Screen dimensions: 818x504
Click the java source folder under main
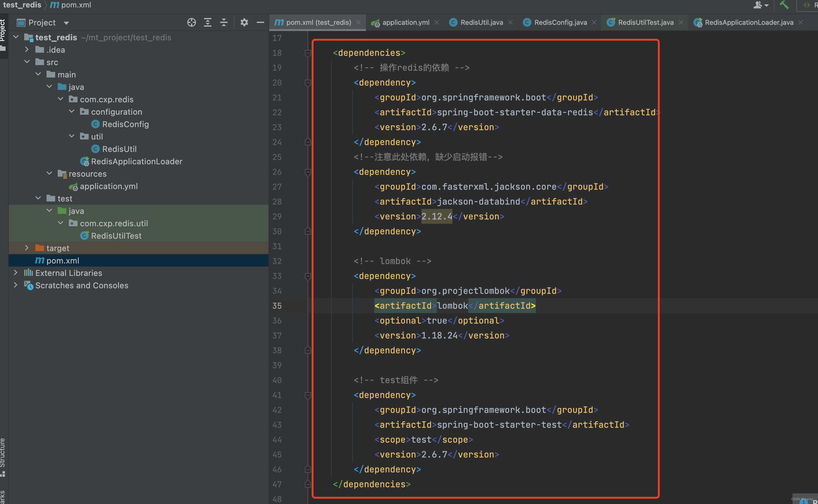point(71,87)
